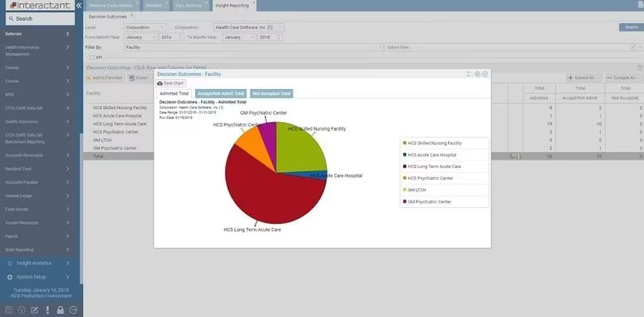
Task: Expand the Quality Assurance menu
Action: click(38, 121)
